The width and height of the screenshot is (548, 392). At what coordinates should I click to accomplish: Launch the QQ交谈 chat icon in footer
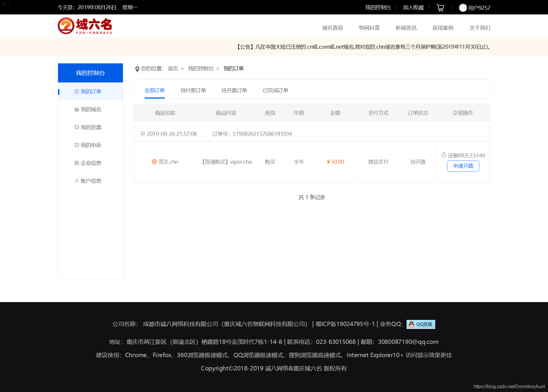420,324
